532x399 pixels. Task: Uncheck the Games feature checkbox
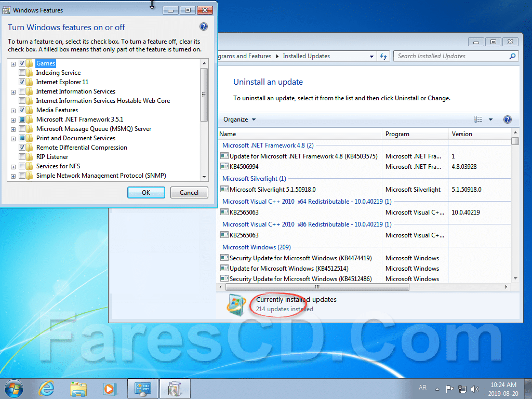[22, 63]
